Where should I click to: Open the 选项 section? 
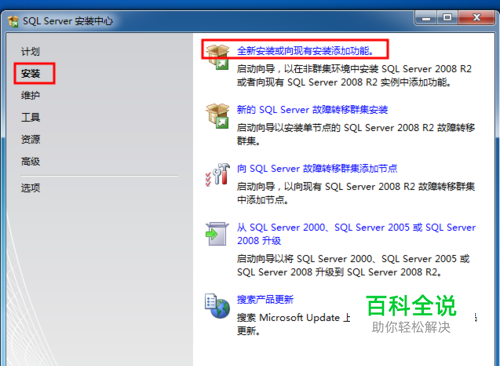[30, 188]
